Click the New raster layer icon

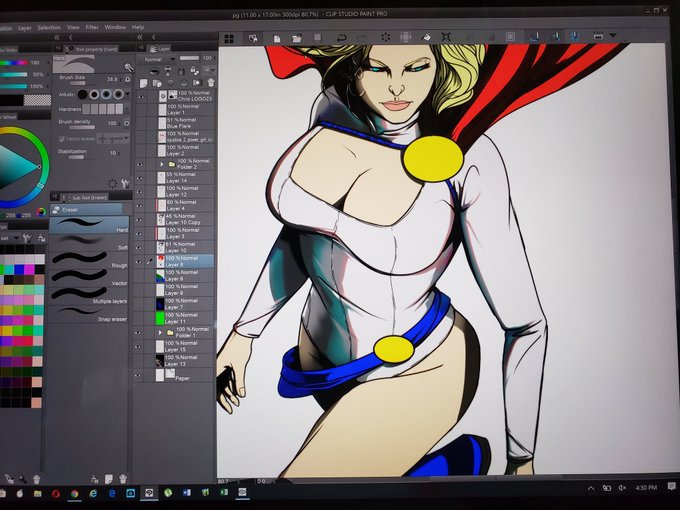pos(143,83)
